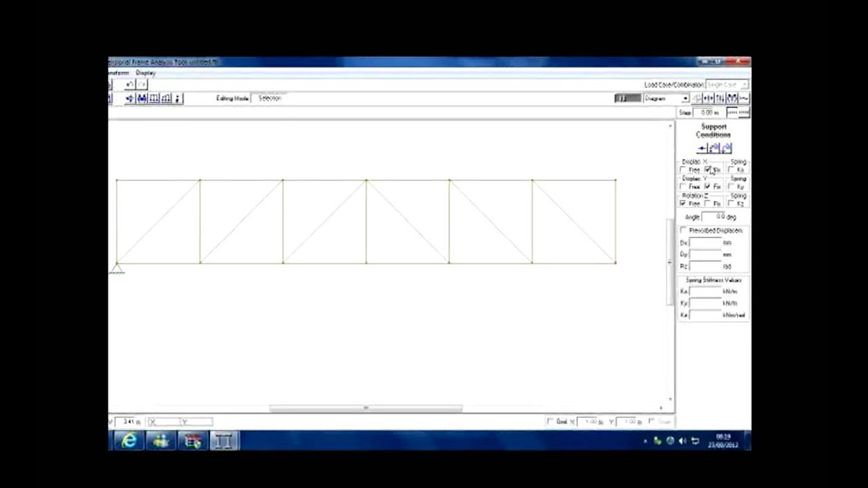Screen dimensions: 868x488
Task: Enable the Ky spring checkbox
Action: [732, 186]
